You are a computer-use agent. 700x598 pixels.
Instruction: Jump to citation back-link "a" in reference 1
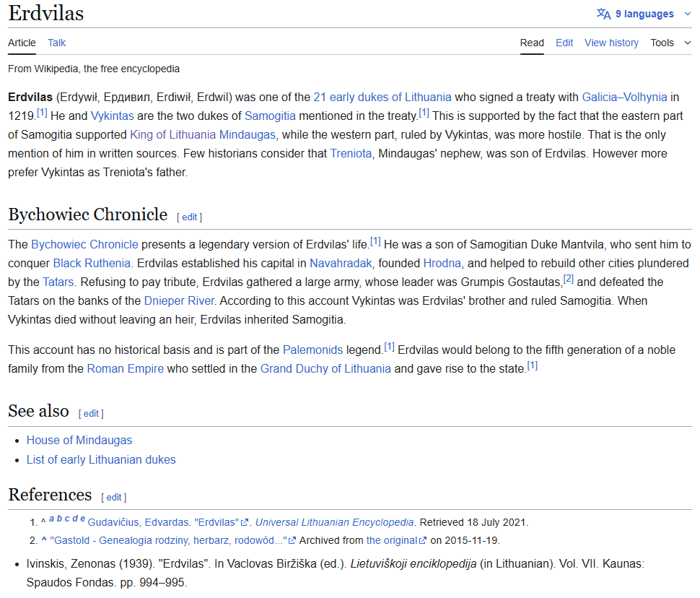[52, 519]
